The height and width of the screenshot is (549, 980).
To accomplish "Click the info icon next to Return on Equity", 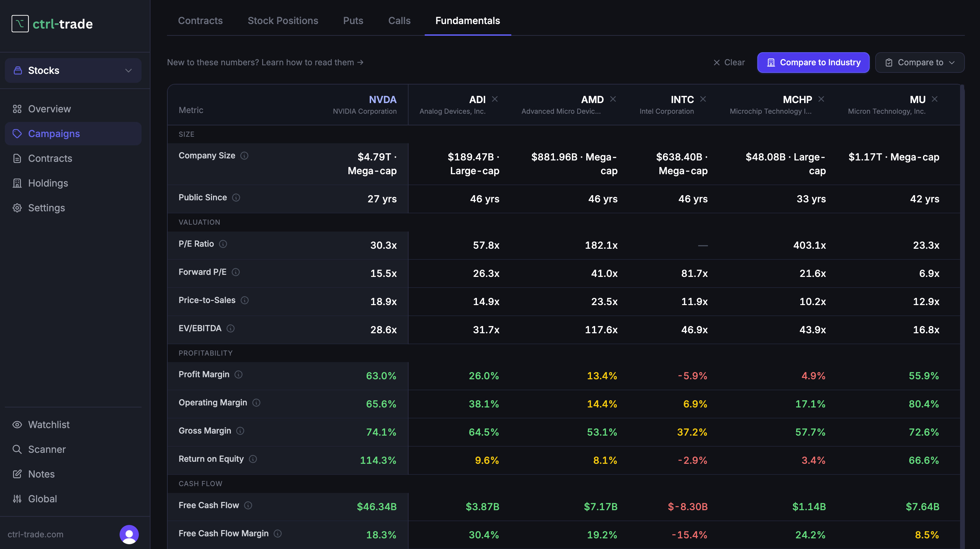I will click(x=253, y=459).
